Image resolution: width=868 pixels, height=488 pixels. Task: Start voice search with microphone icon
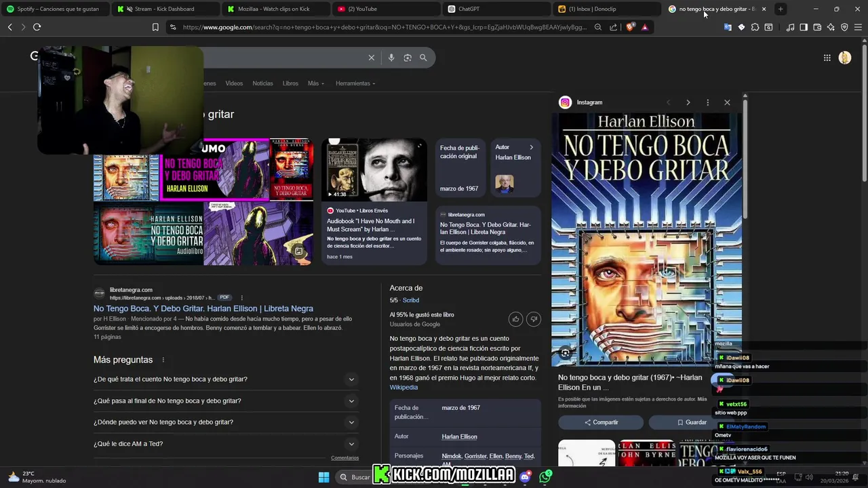coord(391,58)
